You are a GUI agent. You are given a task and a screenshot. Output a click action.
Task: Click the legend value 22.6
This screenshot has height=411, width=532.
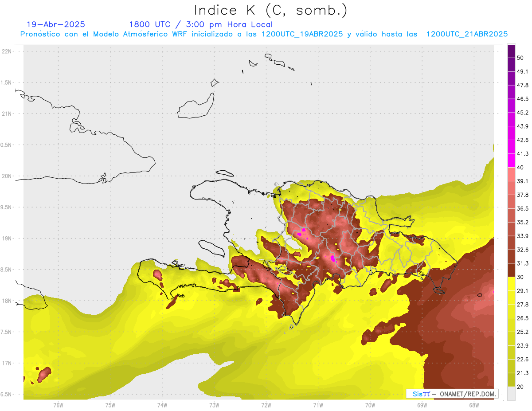[523, 360]
